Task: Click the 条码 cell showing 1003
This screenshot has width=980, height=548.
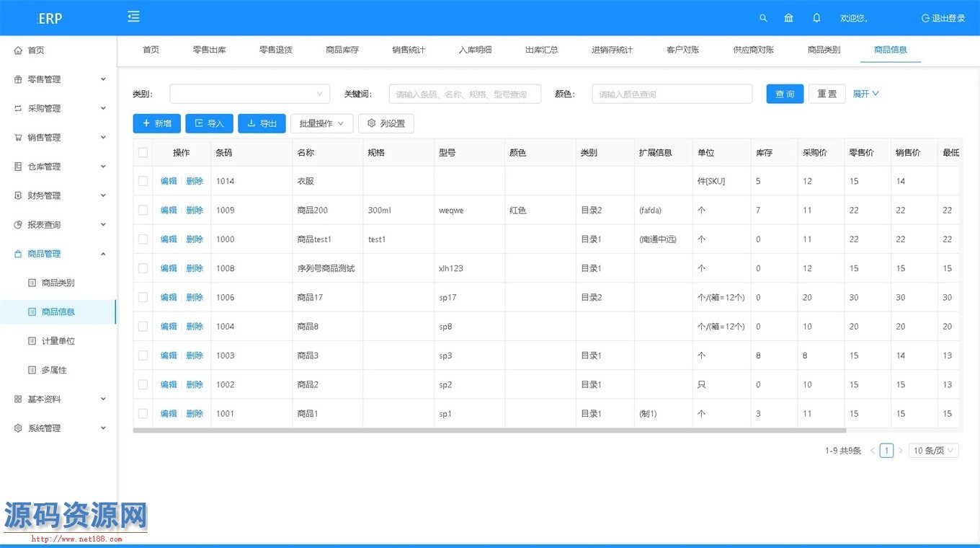Action: [251, 355]
